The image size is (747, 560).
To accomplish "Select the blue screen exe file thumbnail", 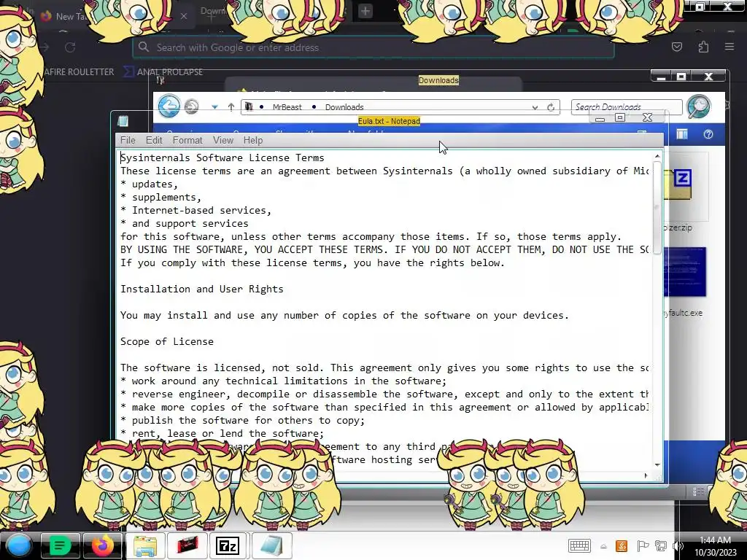I will (684, 272).
